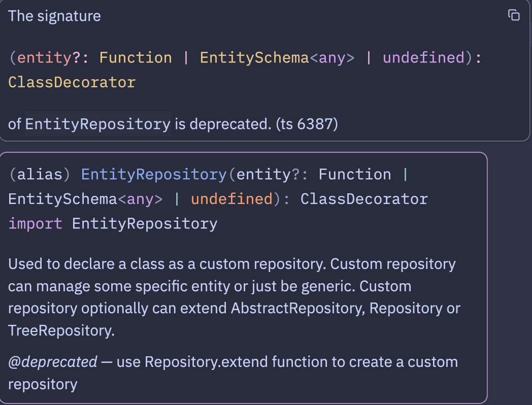Screen dimensions: 532x405
Task: Click the italic "@deprecated" tag
Action: click(x=53, y=362)
